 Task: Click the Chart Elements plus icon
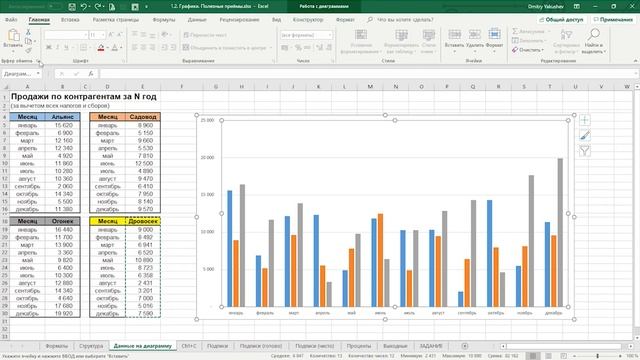click(584, 120)
